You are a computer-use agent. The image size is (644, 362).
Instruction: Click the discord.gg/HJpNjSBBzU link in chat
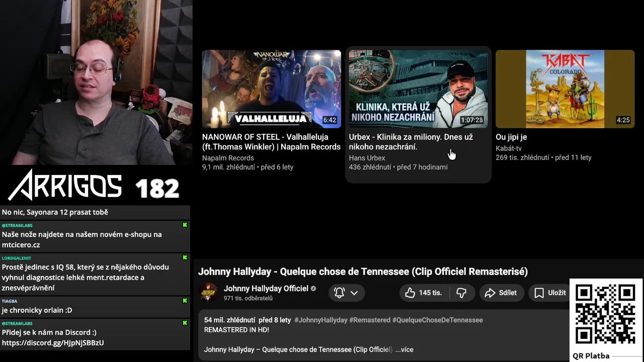click(53, 343)
